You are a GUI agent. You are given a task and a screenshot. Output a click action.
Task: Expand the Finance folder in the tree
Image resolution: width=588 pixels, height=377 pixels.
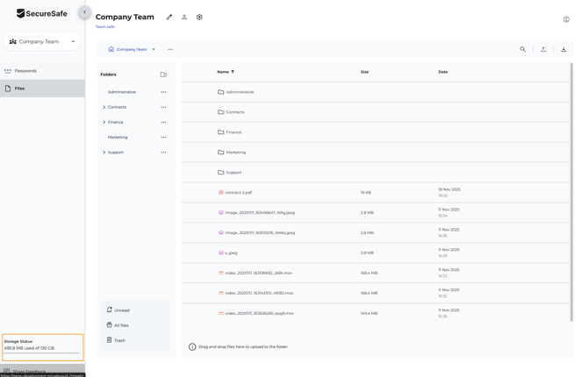(x=104, y=122)
